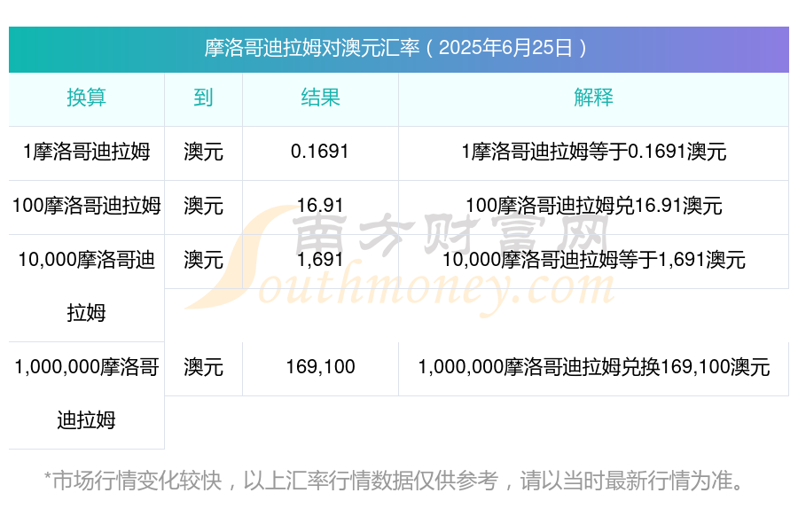Click the result value 1,691

tap(320, 260)
